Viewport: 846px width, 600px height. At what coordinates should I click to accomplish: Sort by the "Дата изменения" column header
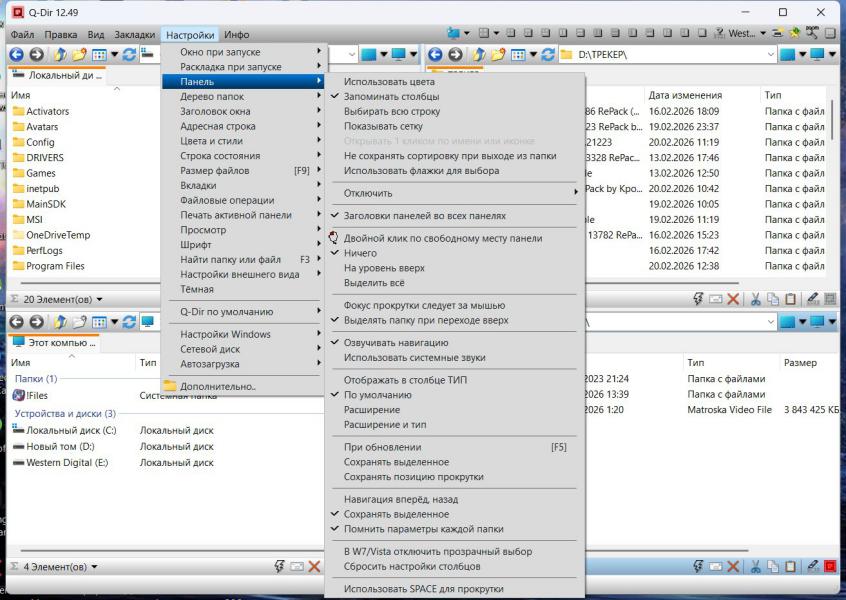[685, 95]
